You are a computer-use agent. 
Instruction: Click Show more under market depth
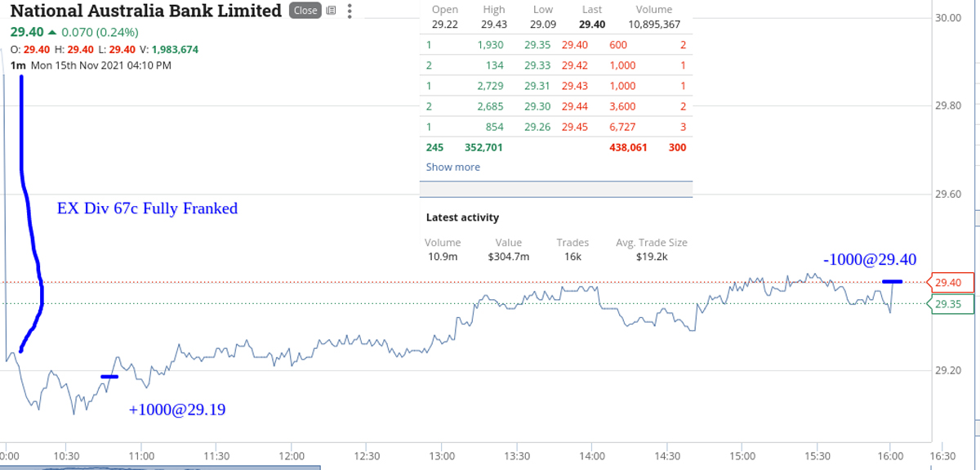point(453,167)
